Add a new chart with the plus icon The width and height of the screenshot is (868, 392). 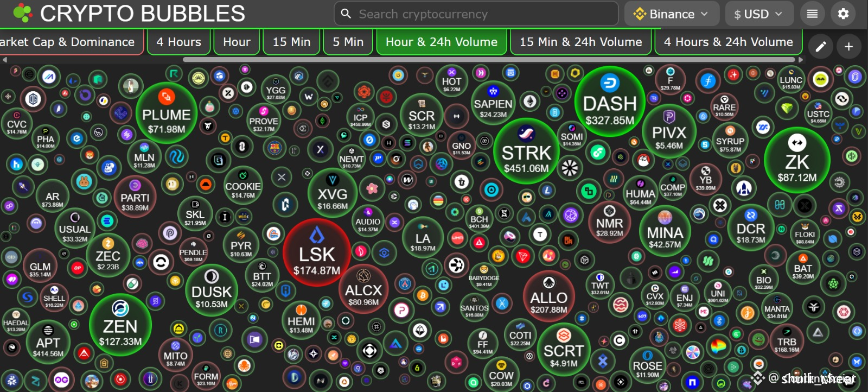point(849,47)
